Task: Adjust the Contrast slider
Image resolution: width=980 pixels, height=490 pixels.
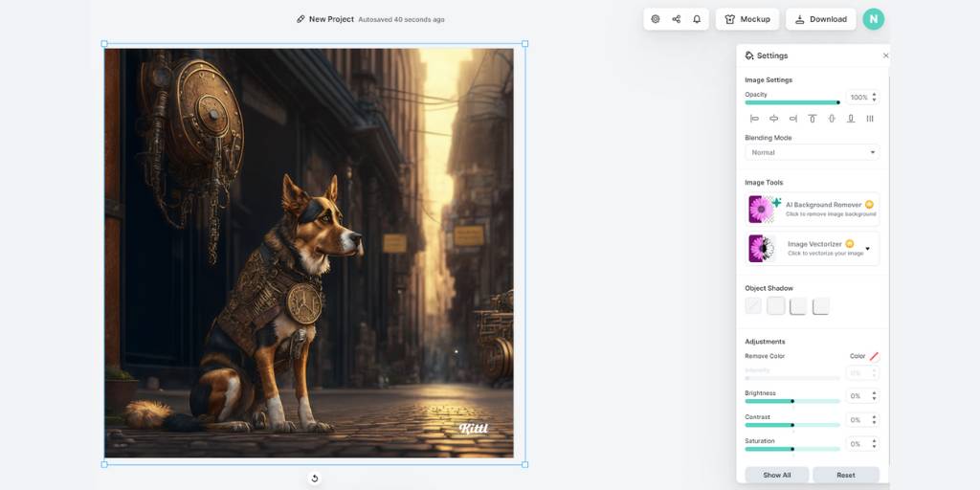Action: point(792,425)
